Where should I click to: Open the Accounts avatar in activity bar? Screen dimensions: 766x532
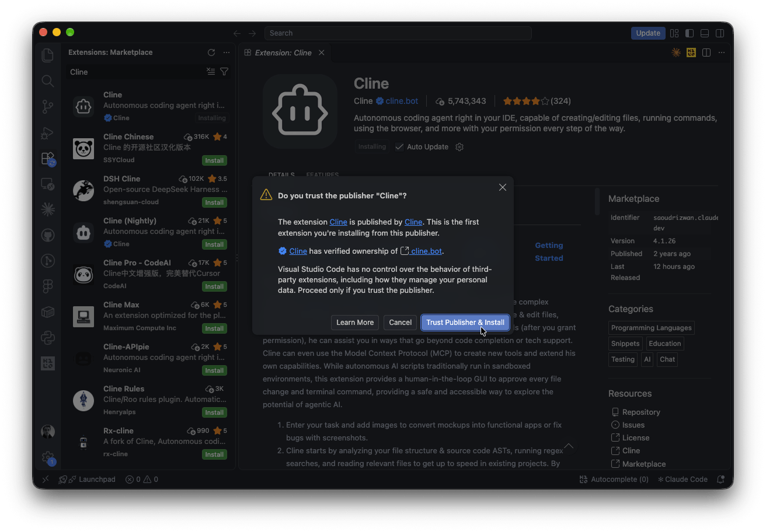click(48, 432)
